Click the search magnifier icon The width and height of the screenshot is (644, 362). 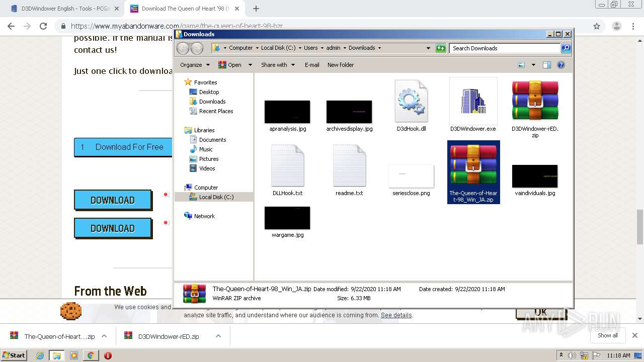pyautogui.click(x=566, y=48)
